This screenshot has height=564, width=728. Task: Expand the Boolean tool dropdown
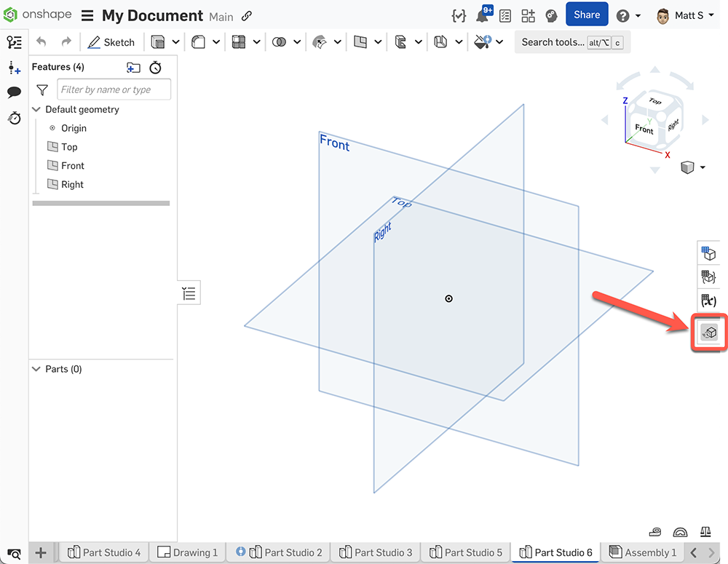click(297, 42)
